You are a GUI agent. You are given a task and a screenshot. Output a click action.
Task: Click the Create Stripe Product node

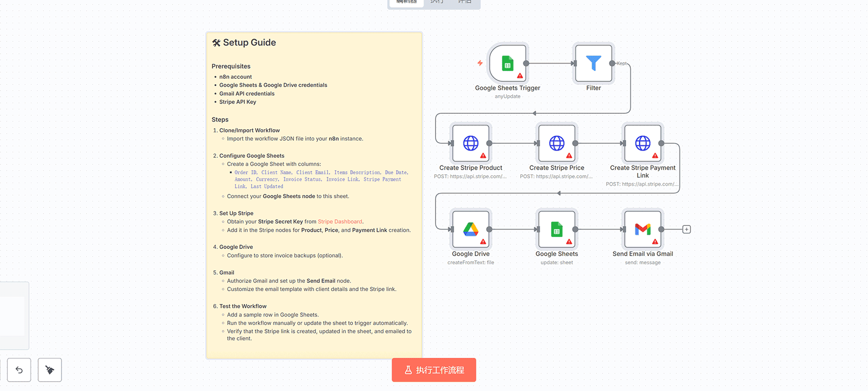[470, 143]
